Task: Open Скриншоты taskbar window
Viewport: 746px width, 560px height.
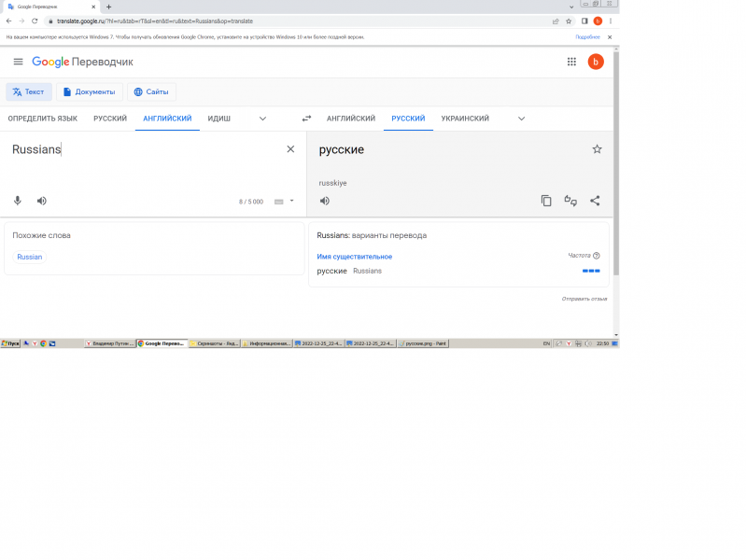Action: [x=214, y=343]
